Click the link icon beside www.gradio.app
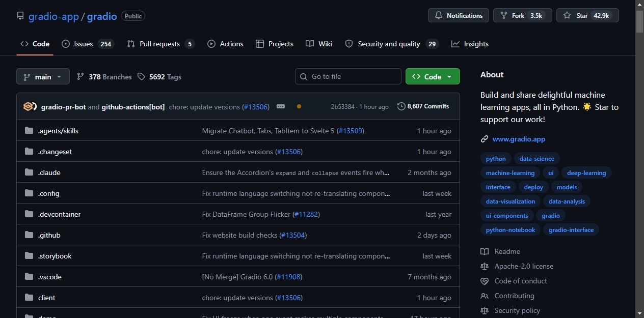The image size is (644, 318). [485, 139]
